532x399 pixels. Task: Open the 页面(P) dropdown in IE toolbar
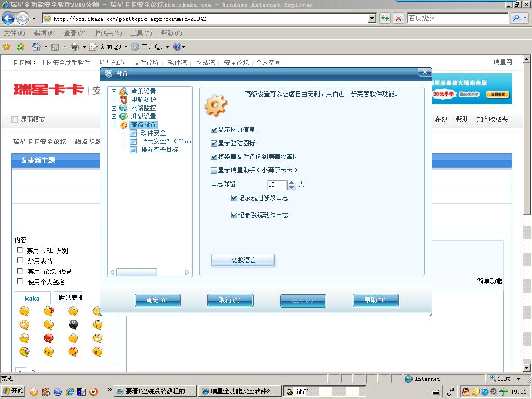[x=126, y=47]
